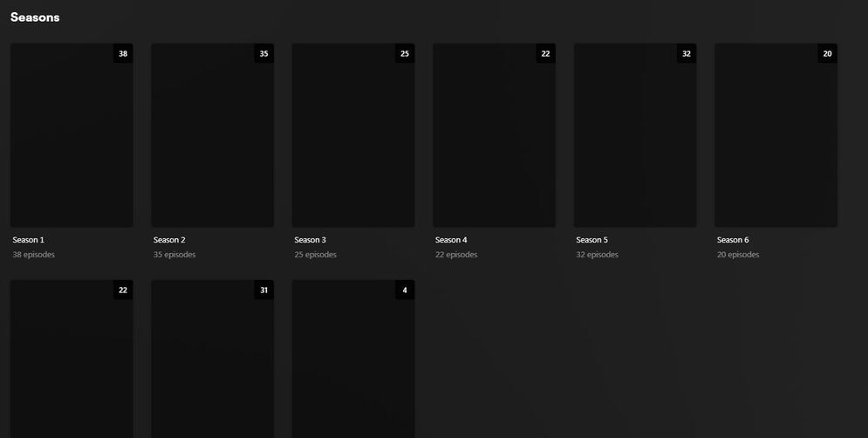
Task: Click the 25 unwatched count badge
Action: coord(405,54)
